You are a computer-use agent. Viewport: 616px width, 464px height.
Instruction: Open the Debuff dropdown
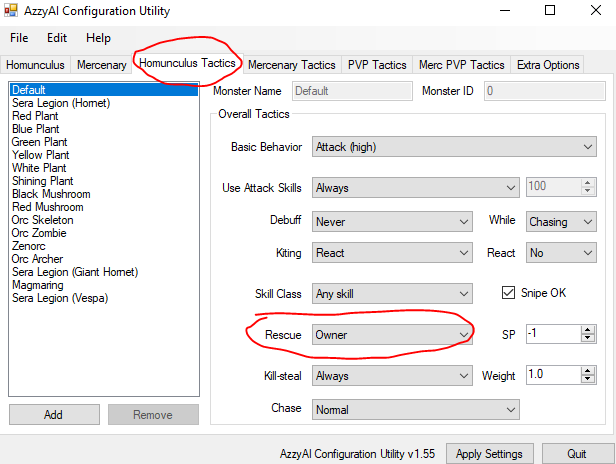point(392,222)
